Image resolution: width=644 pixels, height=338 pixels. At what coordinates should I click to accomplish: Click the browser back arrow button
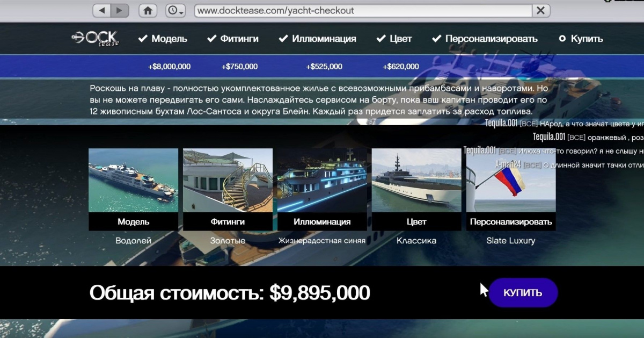click(102, 10)
